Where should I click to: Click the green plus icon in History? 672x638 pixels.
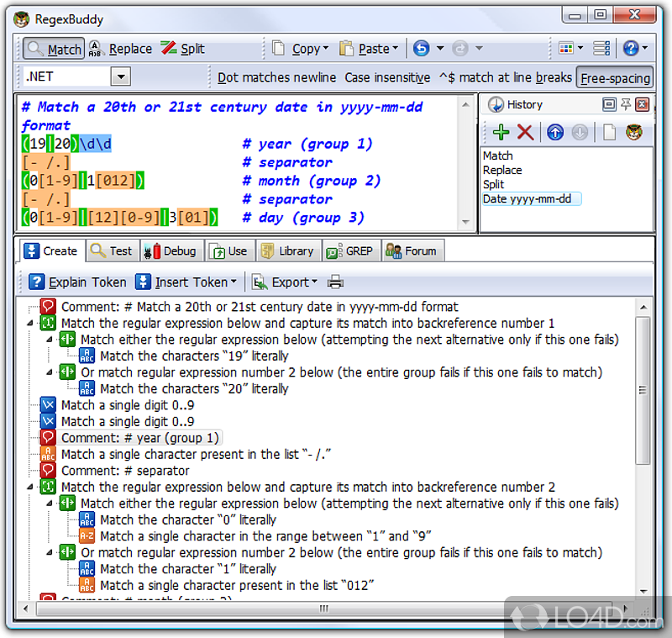(501, 132)
